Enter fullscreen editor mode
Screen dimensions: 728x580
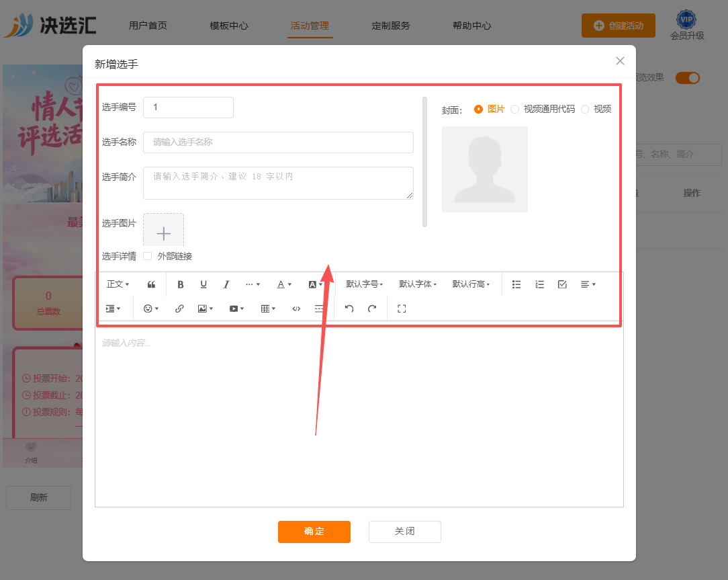pos(402,308)
